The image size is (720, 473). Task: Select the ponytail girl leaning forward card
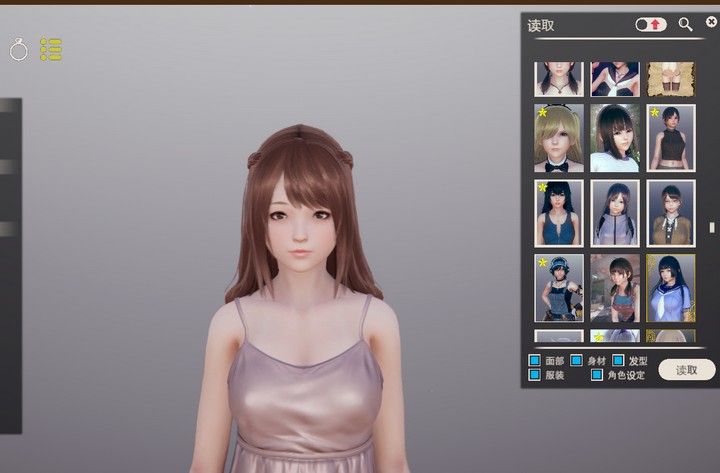pyautogui.click(x=615, y=288)
